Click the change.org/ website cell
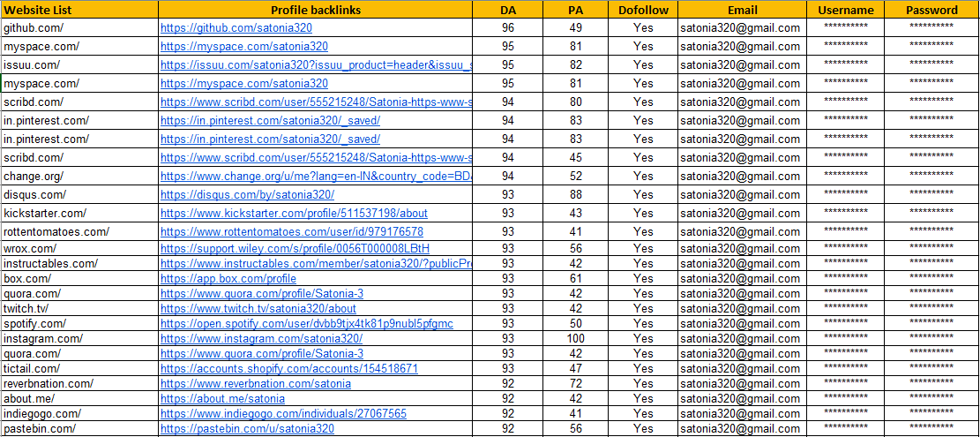Viewport: 980px width, 437px height. pos(79,177)
